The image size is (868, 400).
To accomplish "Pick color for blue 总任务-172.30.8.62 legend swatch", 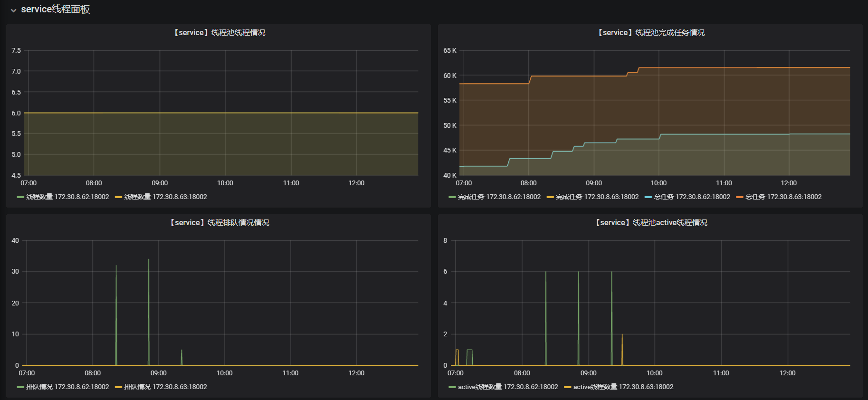I will pos(648,197).
